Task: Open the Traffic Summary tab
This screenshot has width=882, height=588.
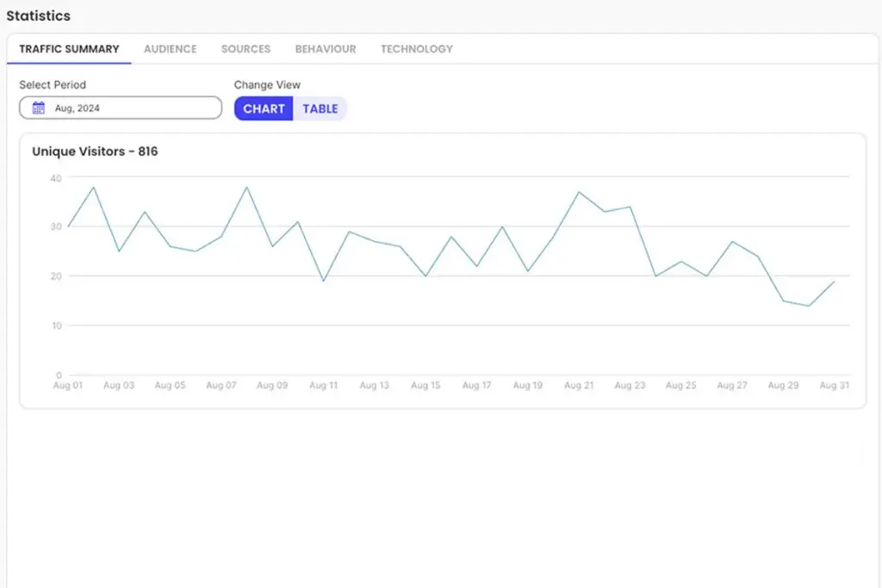Action: point(69,49)
